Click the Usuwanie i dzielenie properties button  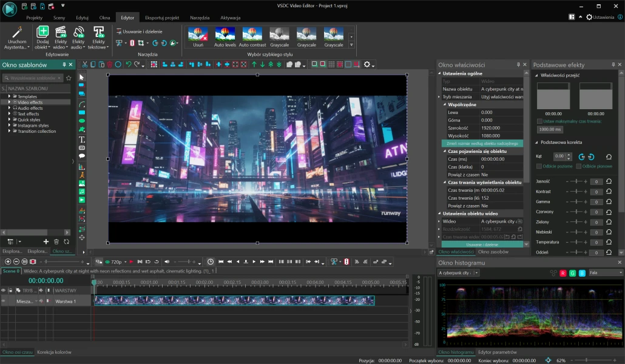coord(482,244)
